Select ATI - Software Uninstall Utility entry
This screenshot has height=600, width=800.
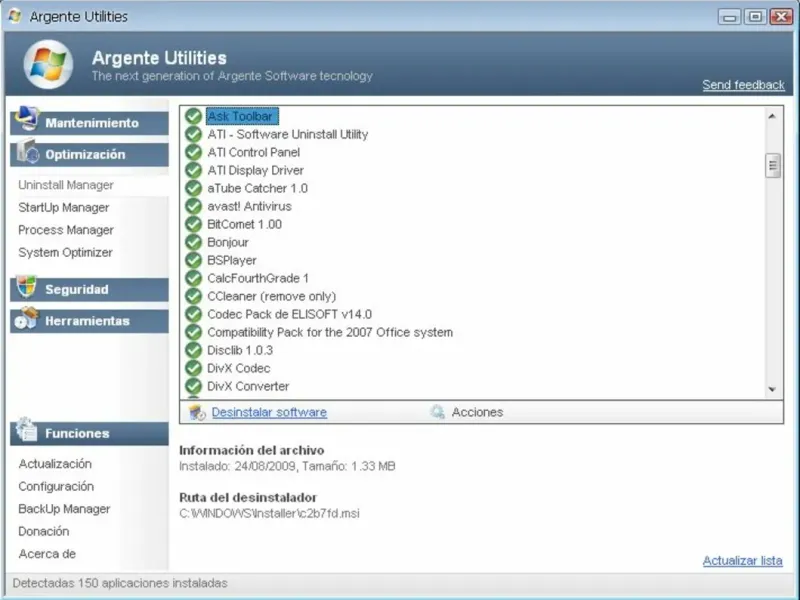288,134
